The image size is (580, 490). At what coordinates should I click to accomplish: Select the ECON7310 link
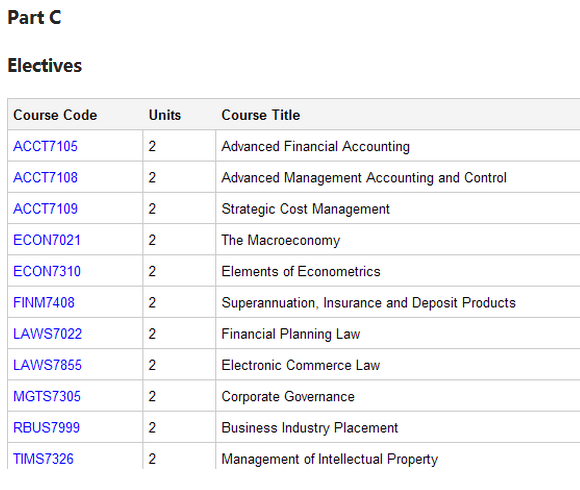(x=47, y=271)
